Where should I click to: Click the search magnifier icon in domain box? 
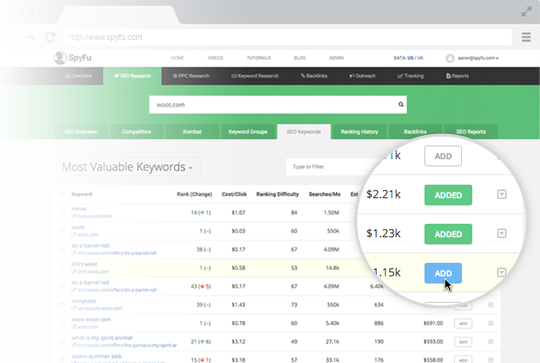click(x=401, y=104)
